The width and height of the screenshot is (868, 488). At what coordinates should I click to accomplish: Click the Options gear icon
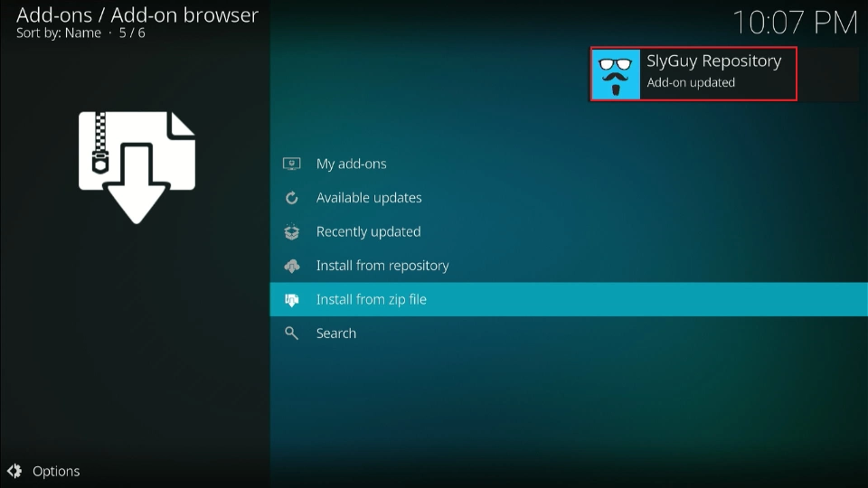pos(14,471)
